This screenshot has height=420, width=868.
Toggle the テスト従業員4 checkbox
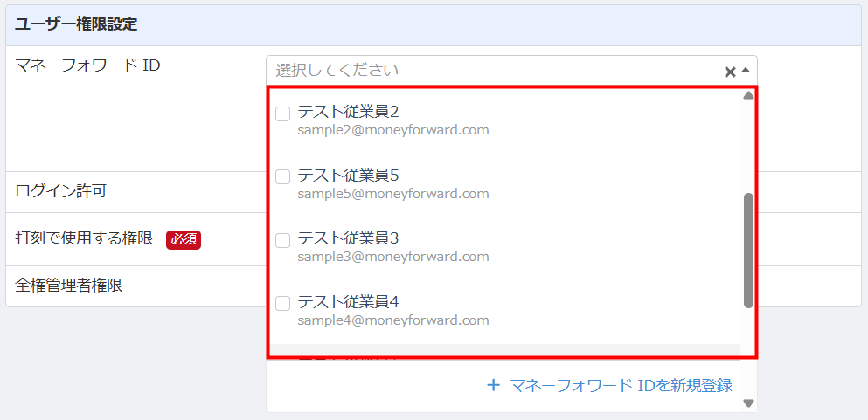click(x=282, y=303)
